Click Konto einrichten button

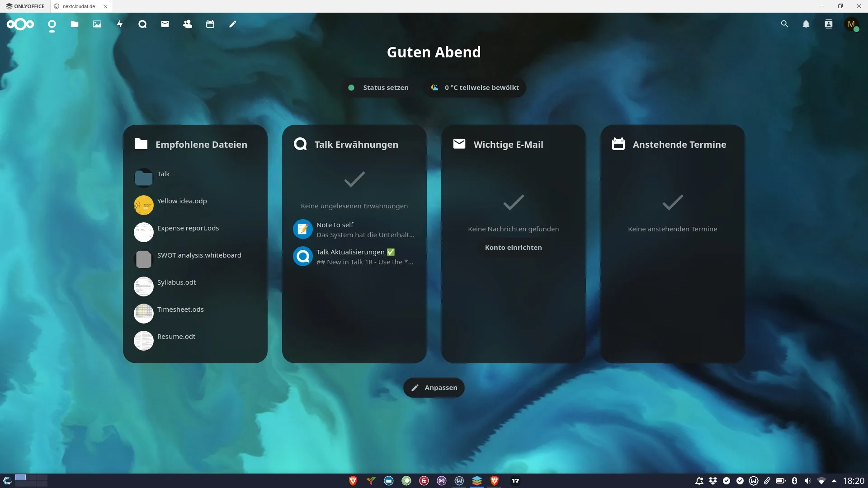[x=513, y=248]
